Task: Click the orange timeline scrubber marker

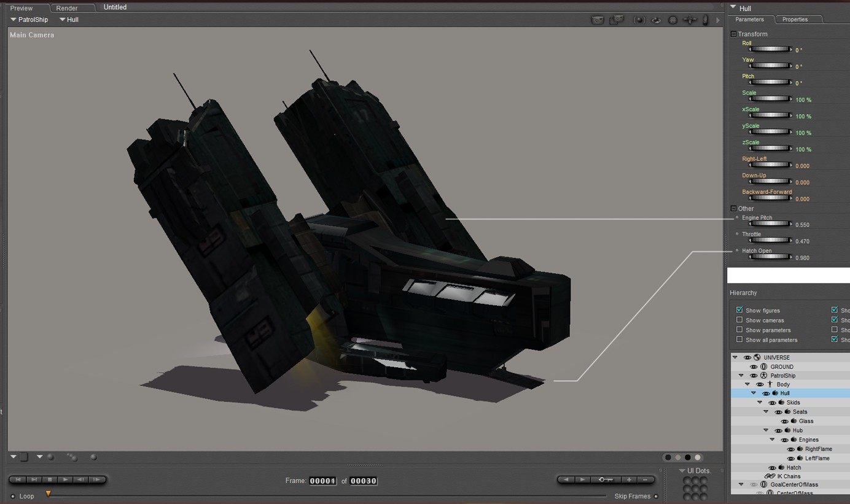Action: [x=48, y=493]
